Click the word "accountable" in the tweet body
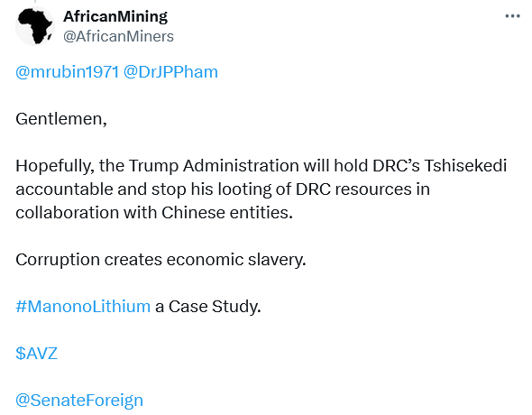Viewport: 532px width, 415px height. click(x=64, y=189)
